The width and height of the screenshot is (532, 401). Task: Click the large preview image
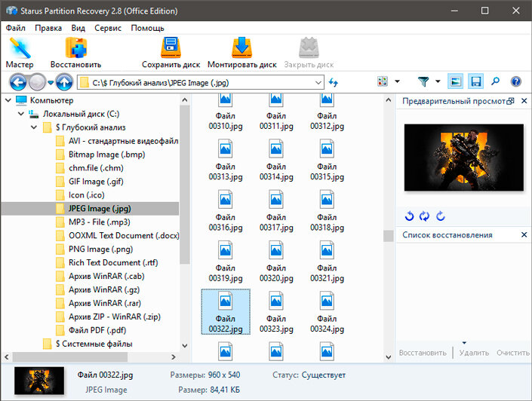click(x=464, y=158)
